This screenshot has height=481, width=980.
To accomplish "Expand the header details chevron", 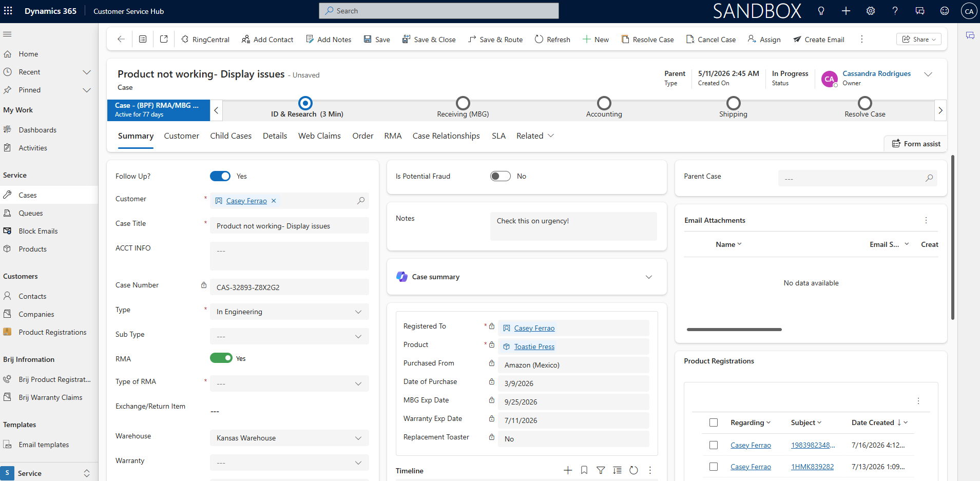I will point(928,74).
